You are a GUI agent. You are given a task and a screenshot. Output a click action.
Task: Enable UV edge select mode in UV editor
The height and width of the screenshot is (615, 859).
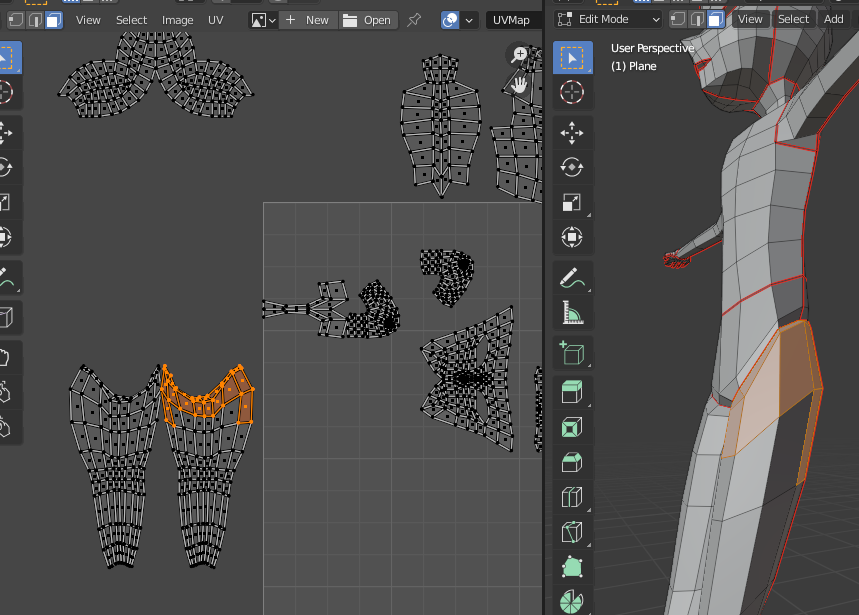click(35, 20)
